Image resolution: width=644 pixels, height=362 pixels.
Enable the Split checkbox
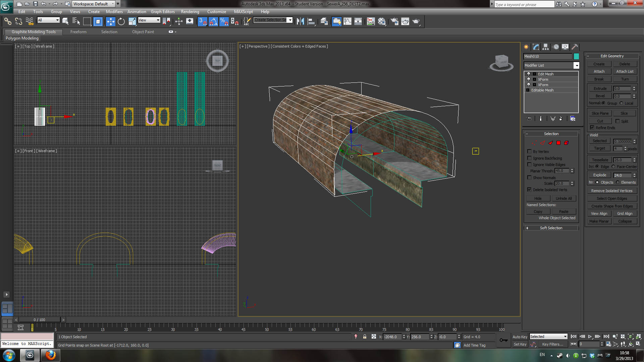pyautogui.click(x=618, y=121)
